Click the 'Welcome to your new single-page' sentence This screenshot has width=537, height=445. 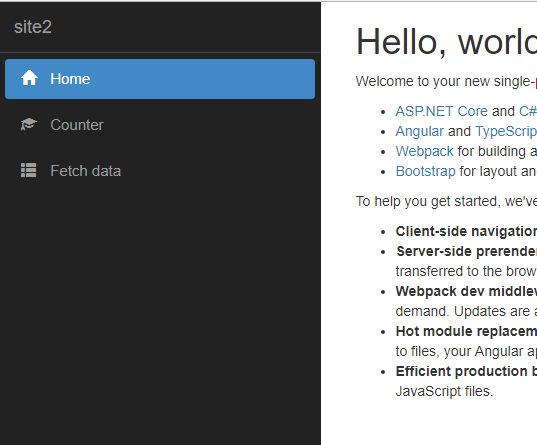click(446, 82)
